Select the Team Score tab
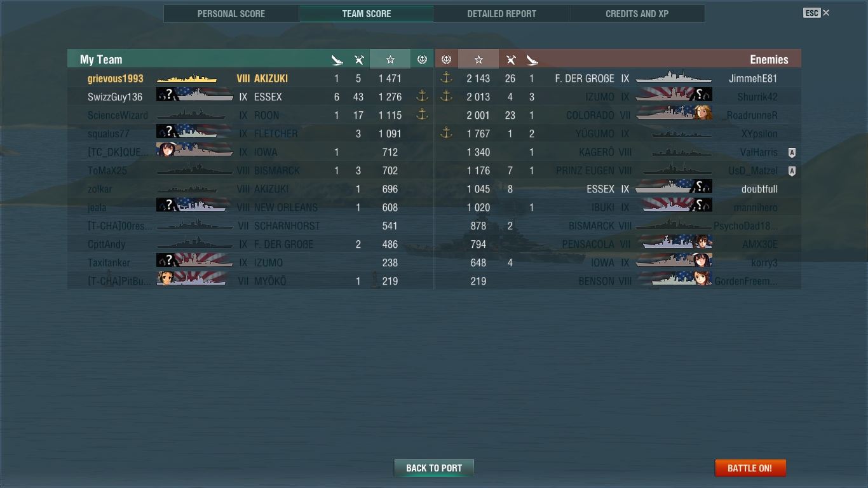 point(367,13)
